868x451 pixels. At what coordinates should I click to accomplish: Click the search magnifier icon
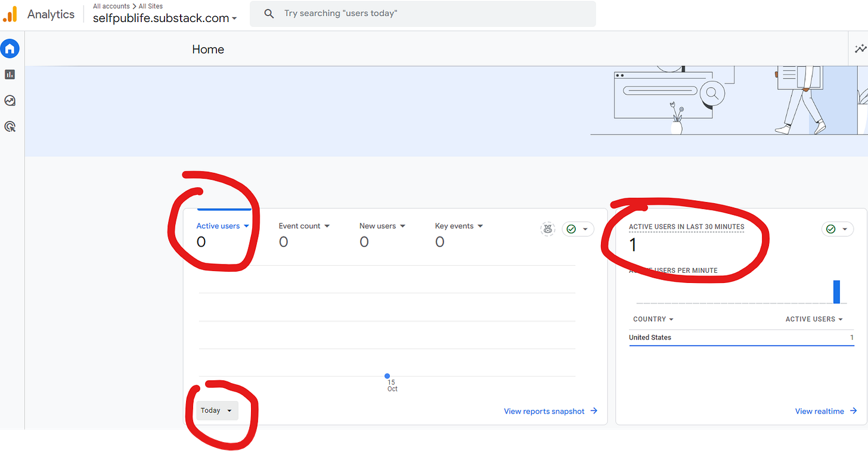pos(269,14)
